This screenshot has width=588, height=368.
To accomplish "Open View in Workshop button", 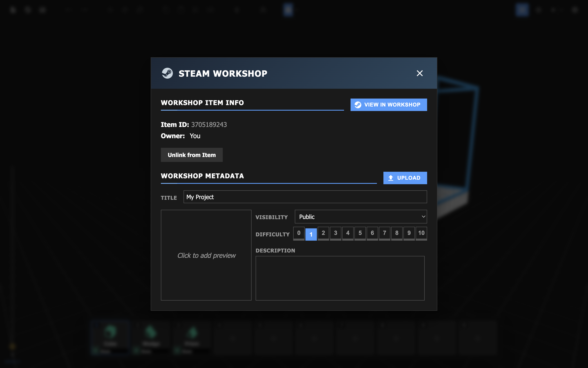I will pyautogui.click(x=389, y=105).
